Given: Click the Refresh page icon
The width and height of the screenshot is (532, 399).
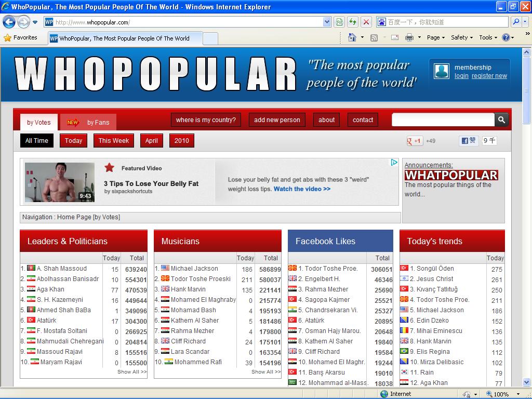Looking at the screenshot, I should click(x=353, y=22).
